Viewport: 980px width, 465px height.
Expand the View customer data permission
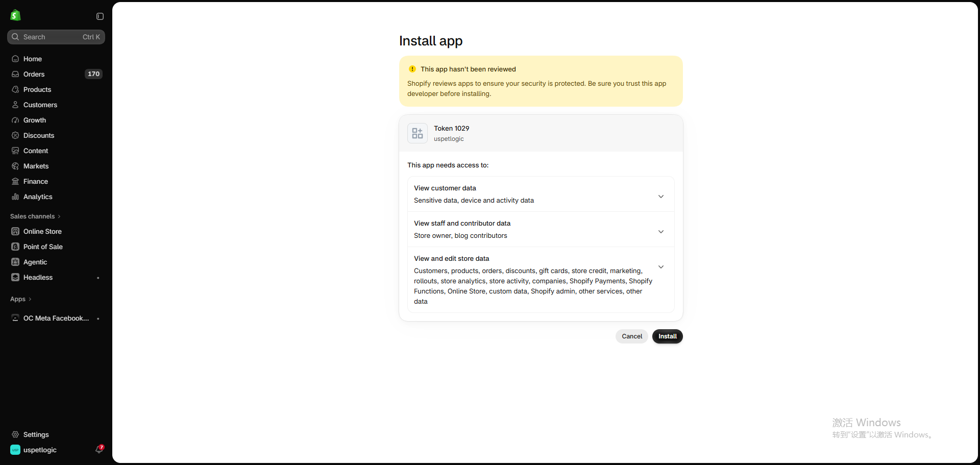tap(661, 197)
